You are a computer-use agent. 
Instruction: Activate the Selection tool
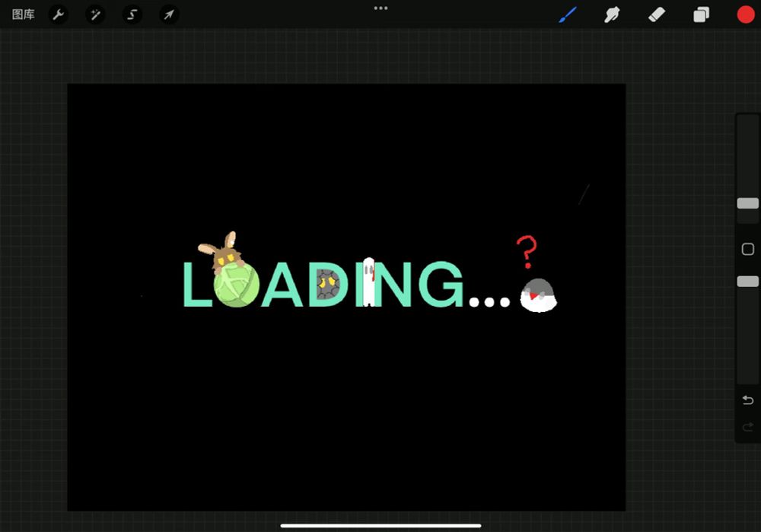[x=132, y=14]
